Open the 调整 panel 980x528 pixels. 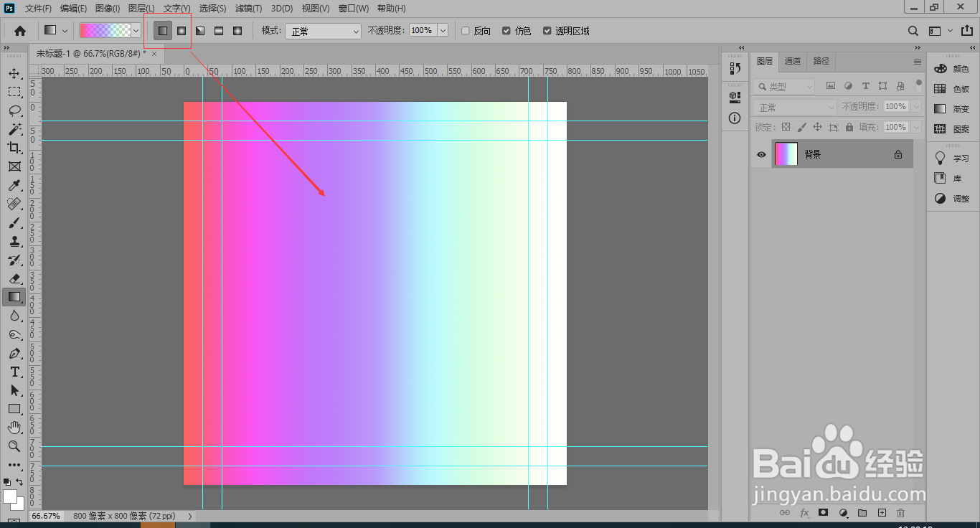click(x=951, y=198)
